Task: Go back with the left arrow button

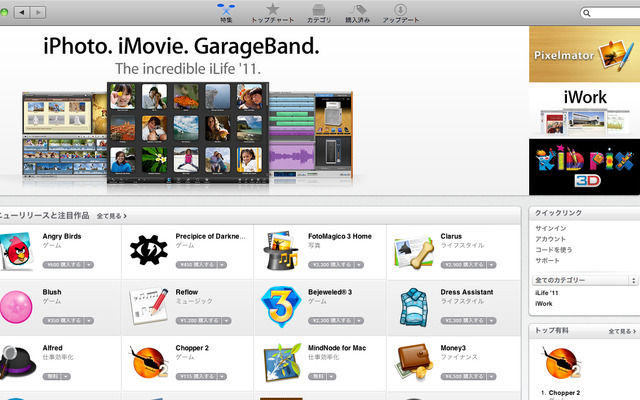Action: (22, 12)
